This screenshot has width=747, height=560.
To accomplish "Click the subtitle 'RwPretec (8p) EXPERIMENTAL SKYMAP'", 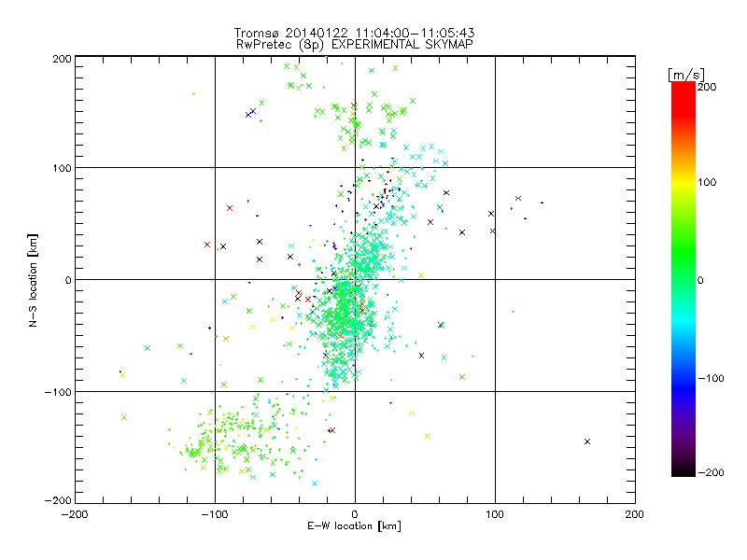I will [x=354, y=44].
